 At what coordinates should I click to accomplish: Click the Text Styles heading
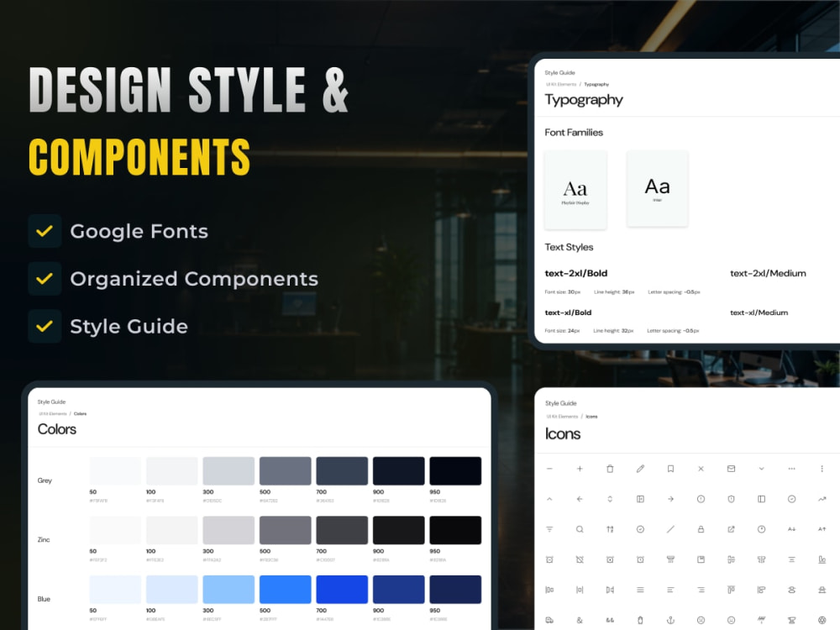(x=569, y=247)
